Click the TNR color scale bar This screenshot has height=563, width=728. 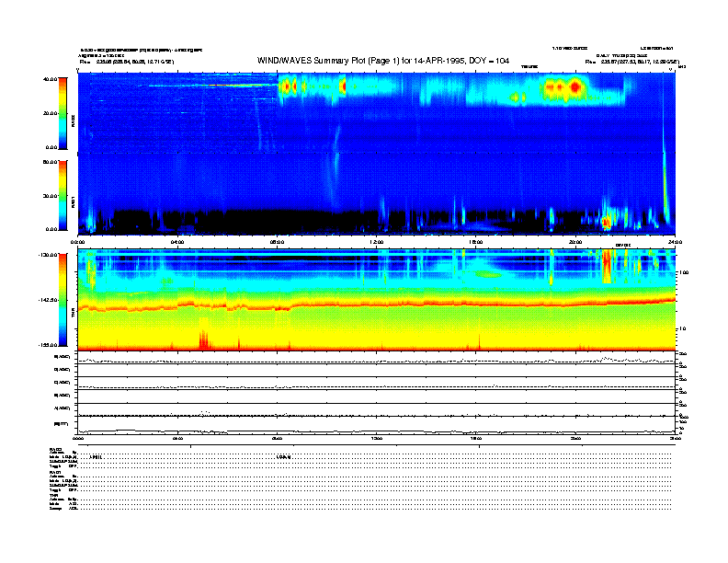[x=63, y=300]
